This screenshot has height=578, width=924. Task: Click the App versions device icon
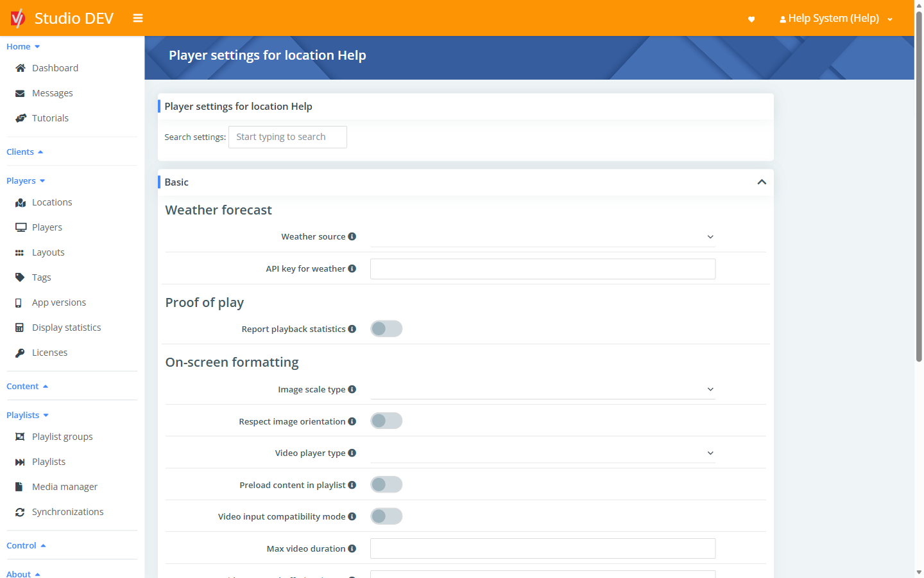pyautogui.click(x=19, y=302)
